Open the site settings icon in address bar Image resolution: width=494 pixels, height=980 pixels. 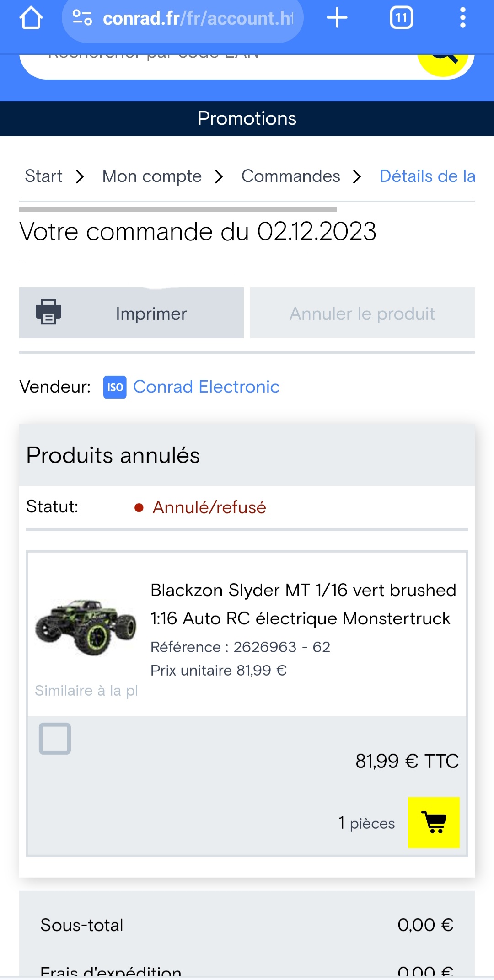pos(82,18)
